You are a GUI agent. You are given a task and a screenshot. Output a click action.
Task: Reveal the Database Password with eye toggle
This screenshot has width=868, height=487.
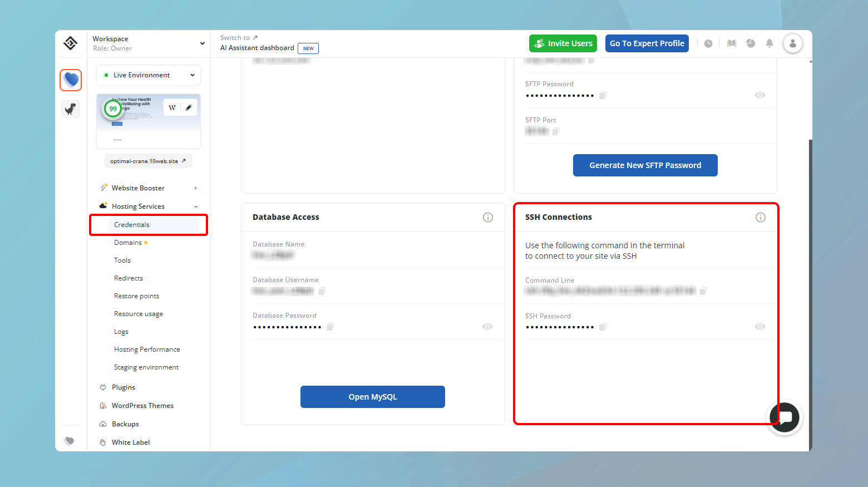coord(487,326)
